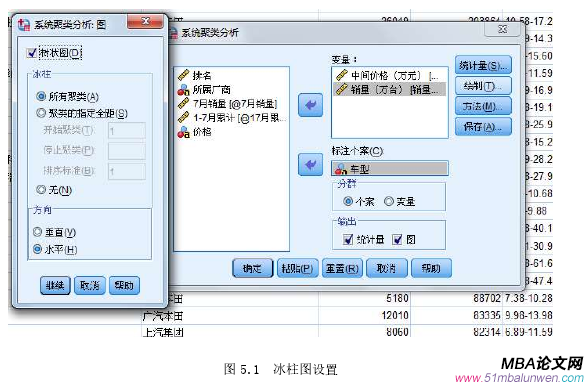Click the 开始聚类(T) input field
The width and height of the screenshot is (586, 384).
coord(127,131)
